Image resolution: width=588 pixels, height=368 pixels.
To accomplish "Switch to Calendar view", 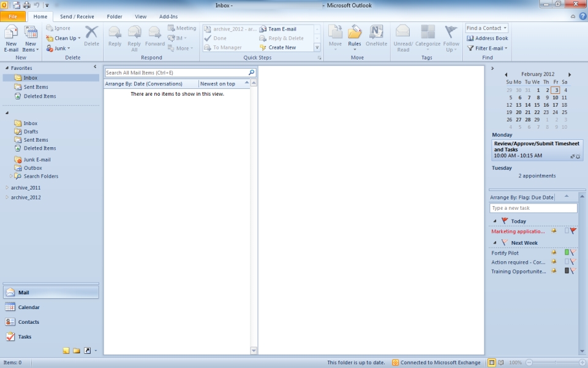I will 51,307.
